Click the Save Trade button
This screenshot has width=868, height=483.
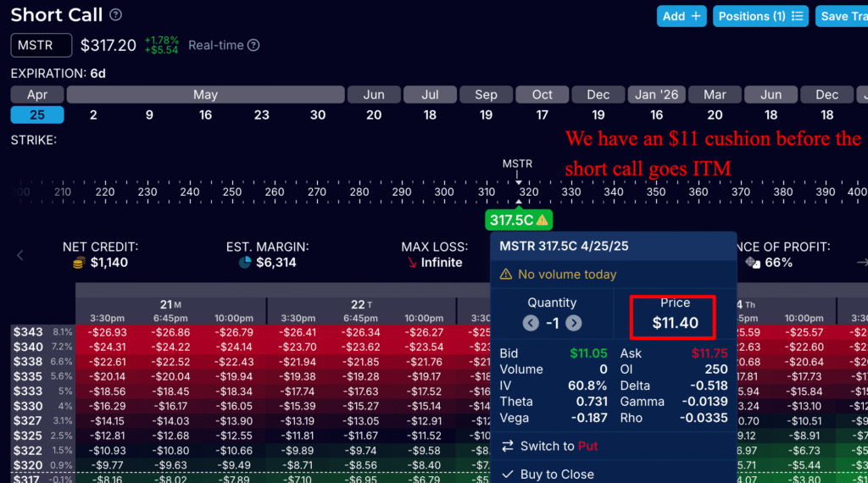(x=842, y=16)
